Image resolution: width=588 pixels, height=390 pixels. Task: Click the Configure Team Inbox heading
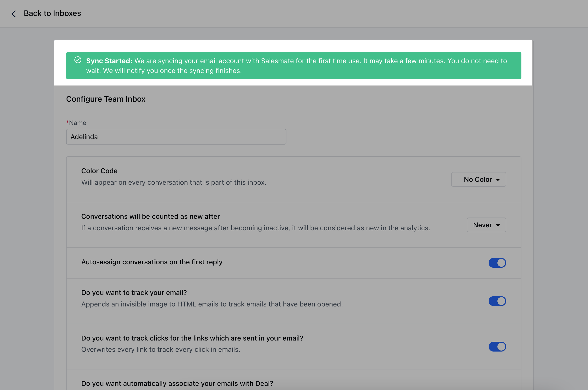[106, 99]
